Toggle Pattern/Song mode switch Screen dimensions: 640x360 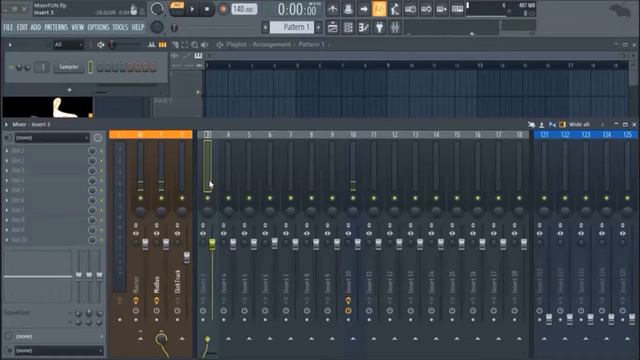tap(177, 9)
